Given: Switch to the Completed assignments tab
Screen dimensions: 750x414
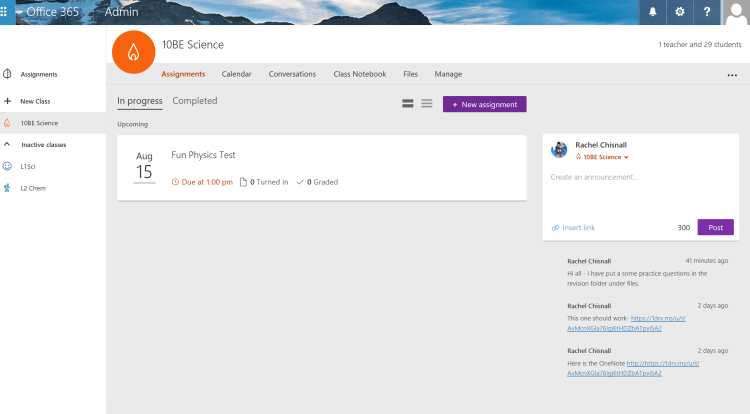Looking at the screenshot, I should tap(194, 101).
